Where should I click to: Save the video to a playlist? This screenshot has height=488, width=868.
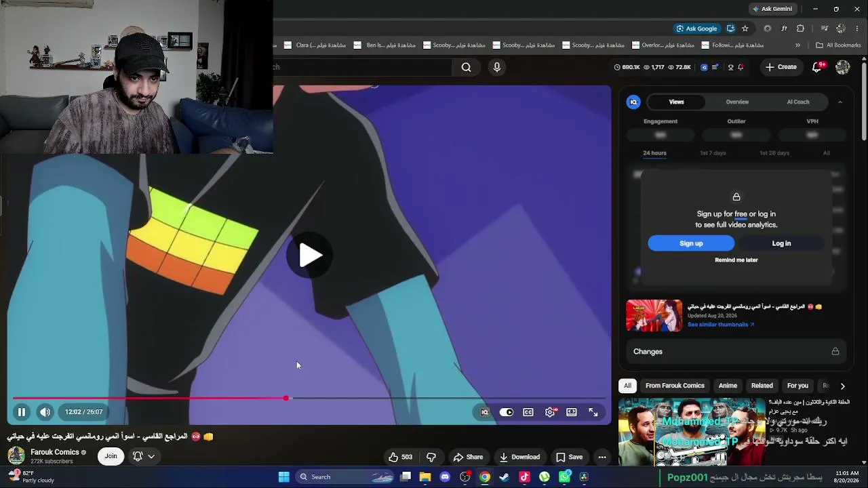pos(570,457)
